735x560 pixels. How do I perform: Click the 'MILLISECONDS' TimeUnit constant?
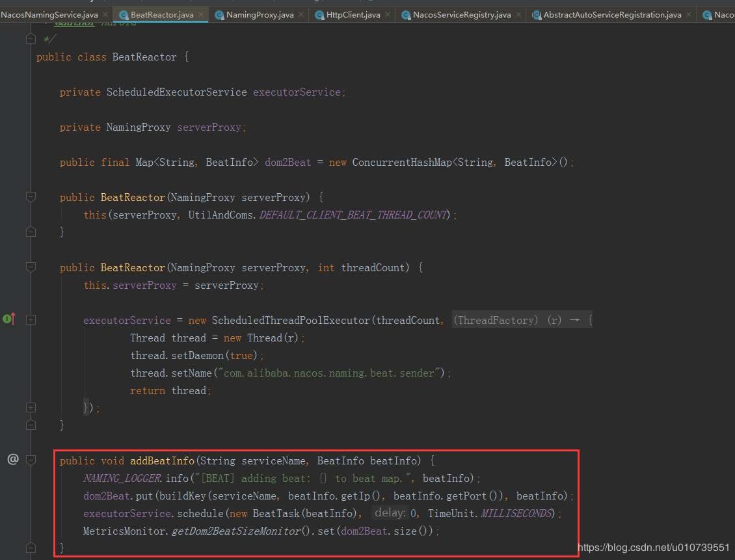[x=516, y=514]
